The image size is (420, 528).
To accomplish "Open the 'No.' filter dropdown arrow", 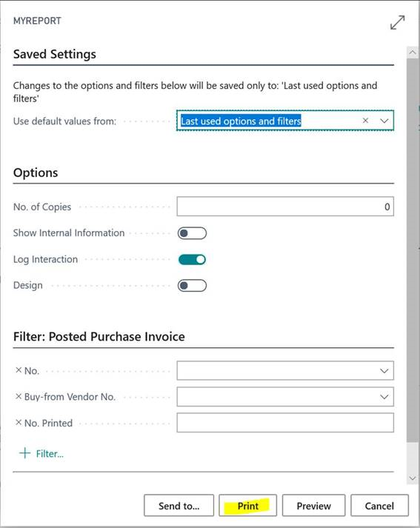I will click(x=384, y=371).
